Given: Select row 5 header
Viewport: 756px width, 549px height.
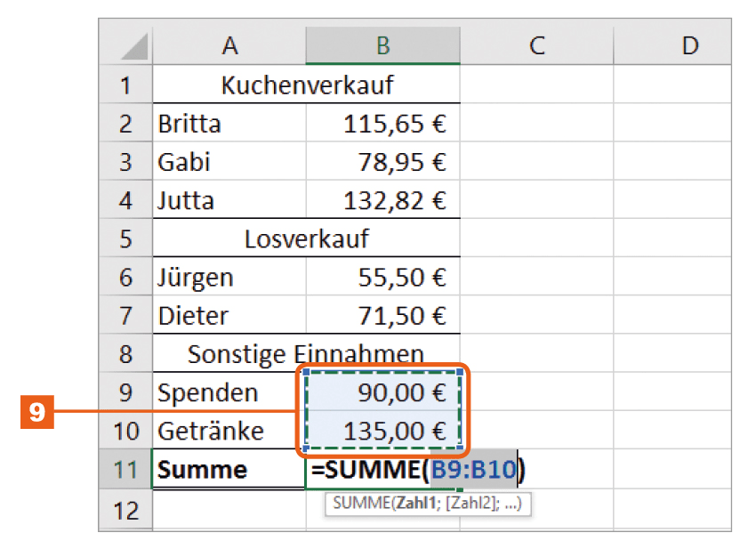Looking at the screenshot, I should coord(125,239).
